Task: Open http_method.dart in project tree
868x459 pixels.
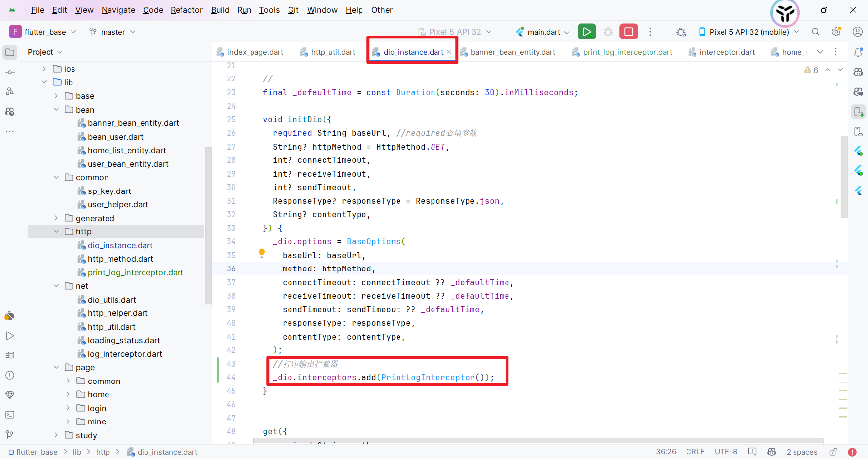Action: click(x=120, y=259)
